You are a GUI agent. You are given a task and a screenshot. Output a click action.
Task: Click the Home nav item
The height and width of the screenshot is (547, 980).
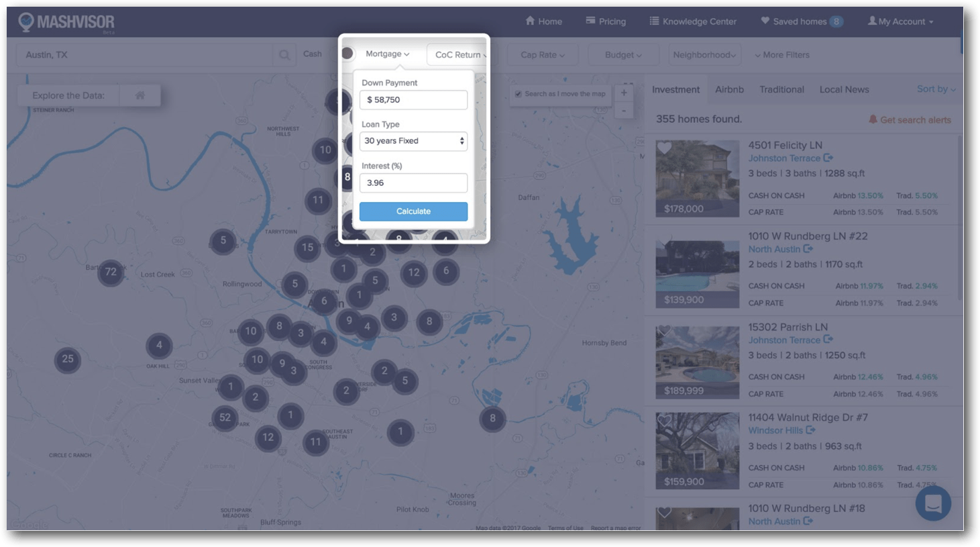click(544, 21)
